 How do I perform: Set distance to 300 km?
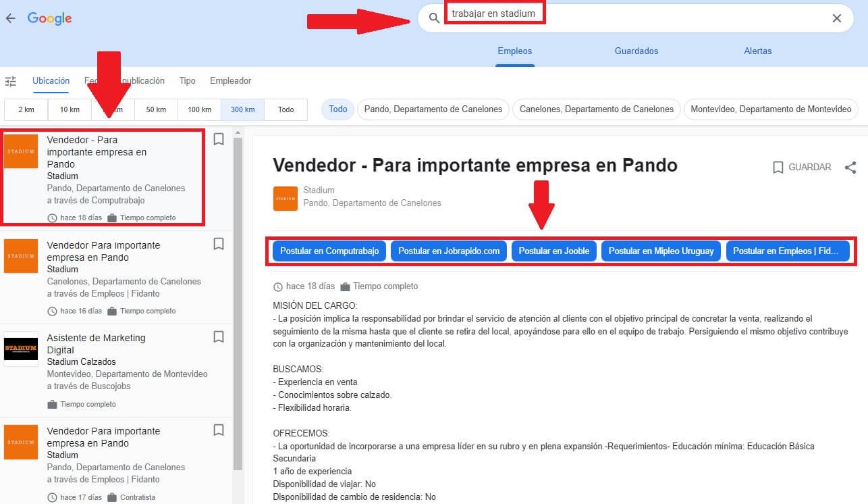point(242,109)
